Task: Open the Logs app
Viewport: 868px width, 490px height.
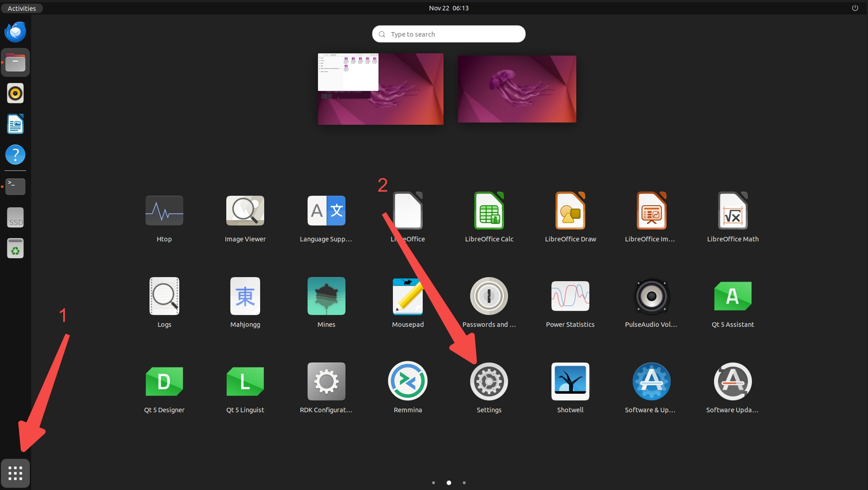Action: (164, 296)
